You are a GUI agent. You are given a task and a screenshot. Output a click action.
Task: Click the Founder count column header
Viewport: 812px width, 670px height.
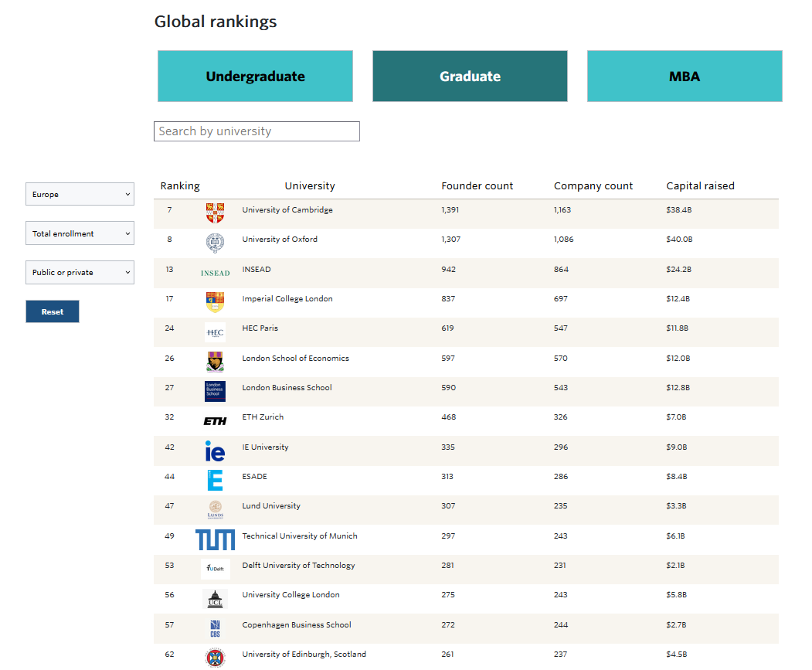(477, 185)
